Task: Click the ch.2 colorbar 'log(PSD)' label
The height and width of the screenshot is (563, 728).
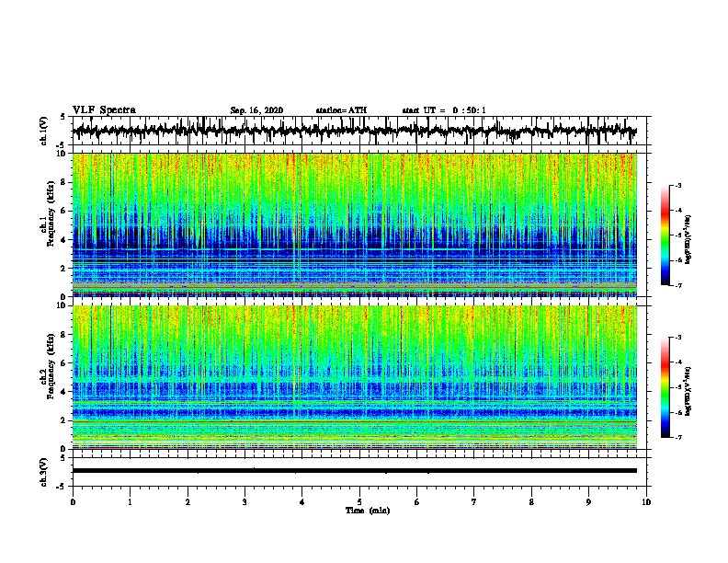Action: pos(688,392)
